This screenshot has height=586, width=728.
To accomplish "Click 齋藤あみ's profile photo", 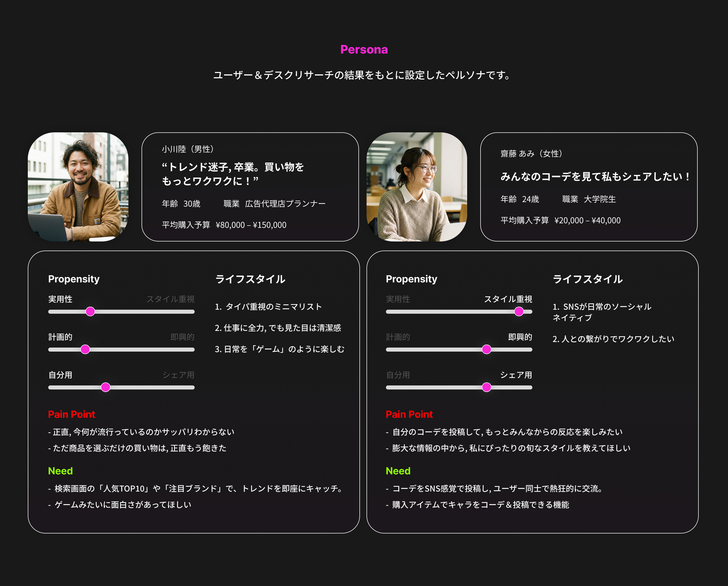I will pyautogui.click(x=417, y=187).
